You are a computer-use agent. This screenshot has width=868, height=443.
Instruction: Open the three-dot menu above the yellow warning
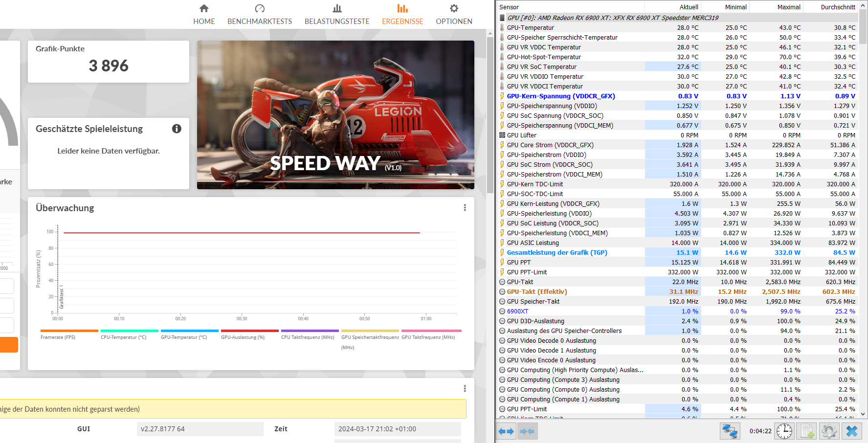(465, 388)
